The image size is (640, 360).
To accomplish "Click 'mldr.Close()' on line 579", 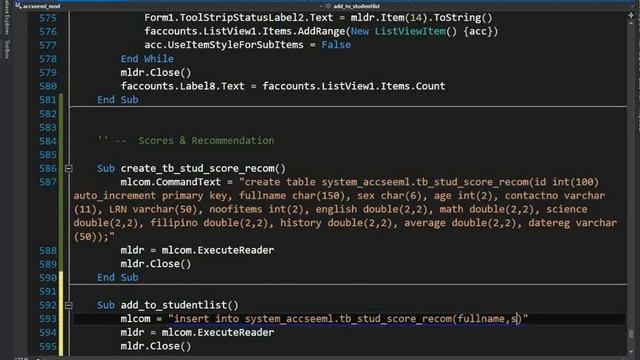I will point(156,73).
